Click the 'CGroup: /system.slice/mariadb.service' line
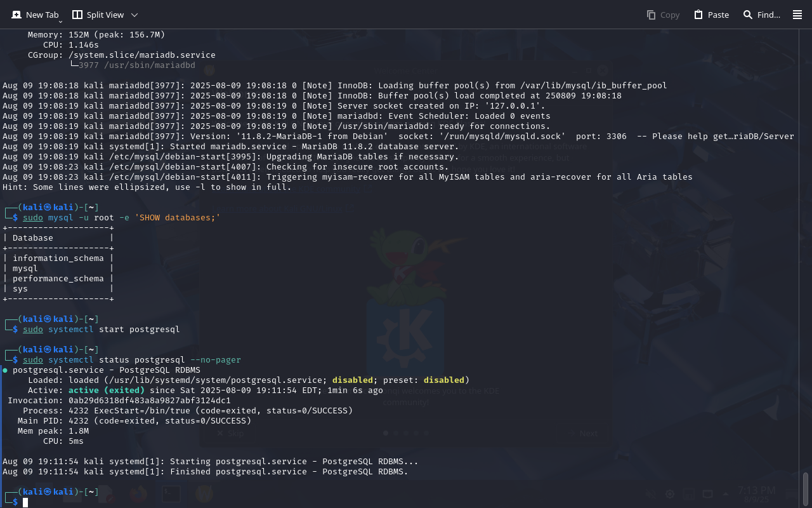The image size is (812, 508). 122,55
